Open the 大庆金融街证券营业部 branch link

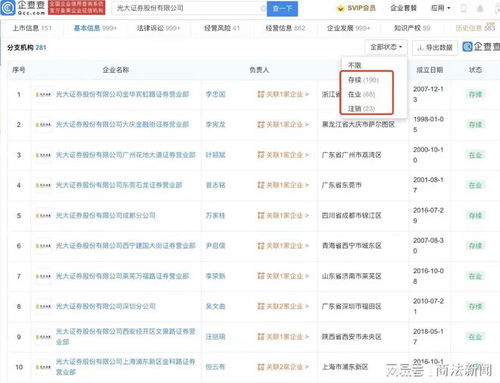point(122,125)
